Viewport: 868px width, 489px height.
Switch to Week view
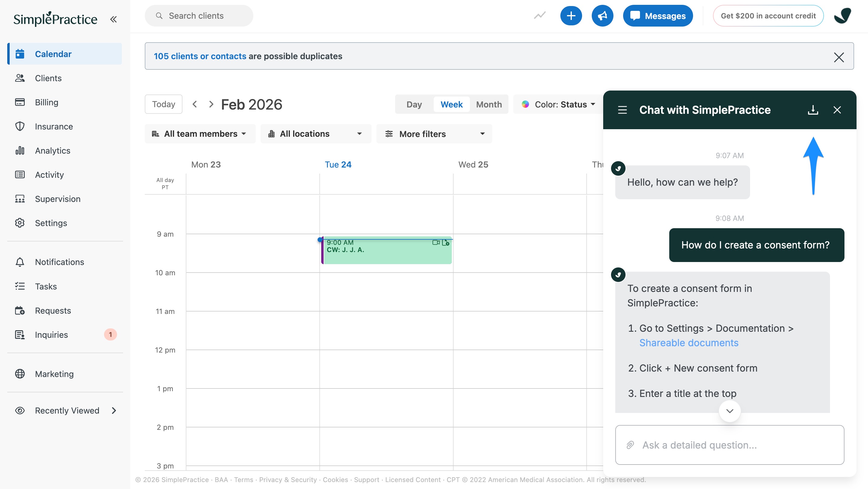pyautogui.click(x=451, y=104)
